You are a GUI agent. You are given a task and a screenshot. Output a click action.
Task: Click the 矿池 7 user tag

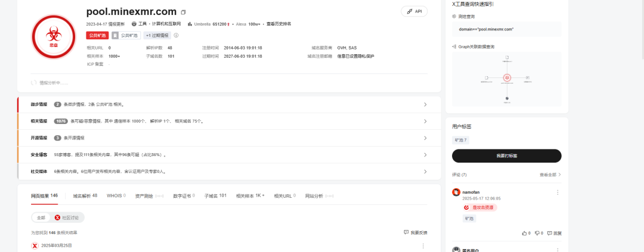pyautogui.click(x=460, y=140)
